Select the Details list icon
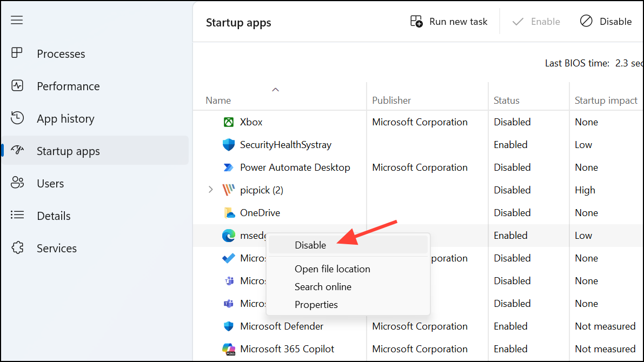This screenshot has width=644, height=362. tap(17, 215)
